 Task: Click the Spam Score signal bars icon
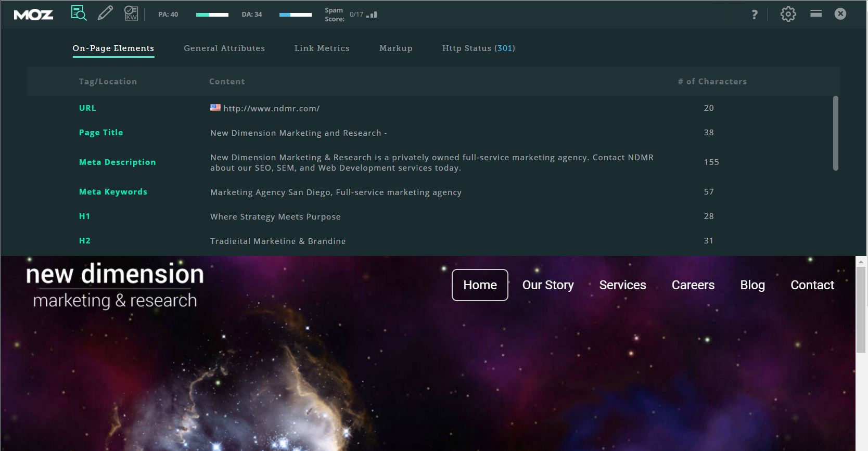(372, 15)
